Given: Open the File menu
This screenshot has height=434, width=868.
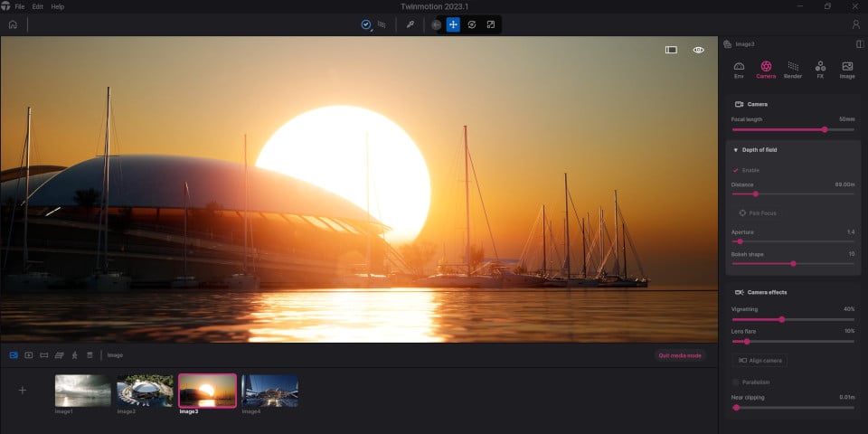Looking at the screenshot, I should pos(20,6).
